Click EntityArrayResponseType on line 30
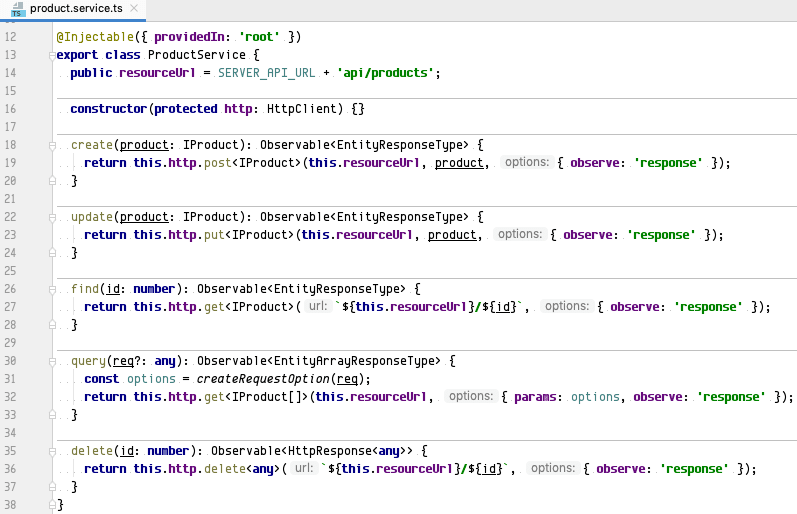 [353, 361]
